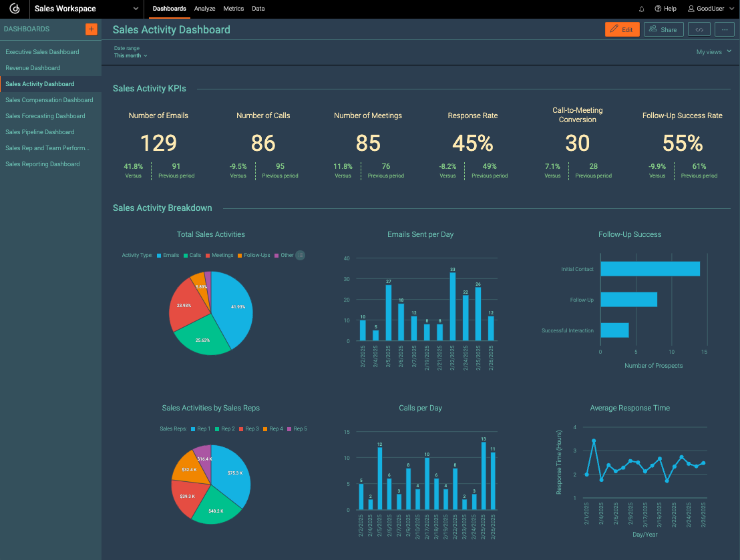740x560 pixels.
Task: Select the Metrics menu item
Action: (x=233, y=9)
